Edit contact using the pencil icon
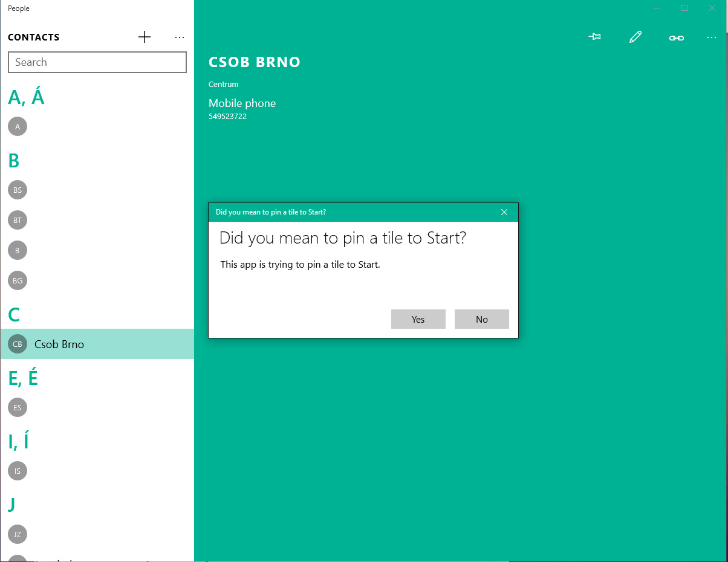The image size is (728, 562). pos(635,37)
